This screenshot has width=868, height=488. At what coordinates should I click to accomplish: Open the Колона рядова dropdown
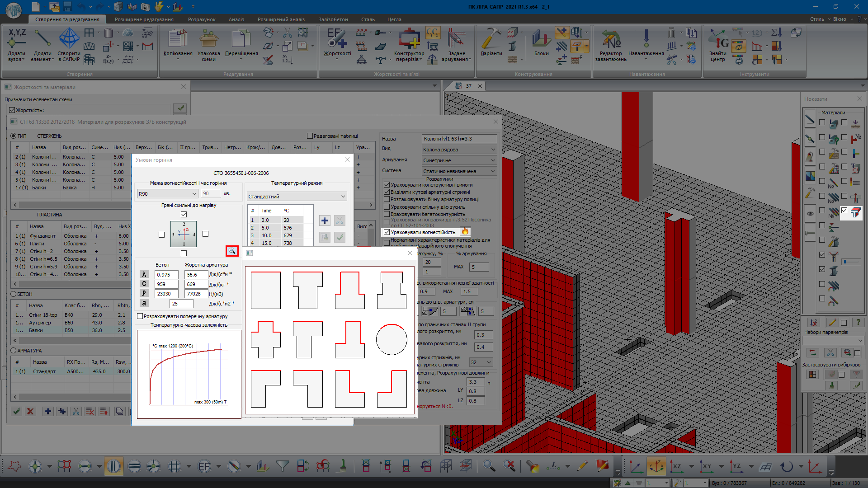[x=459, y=150]
